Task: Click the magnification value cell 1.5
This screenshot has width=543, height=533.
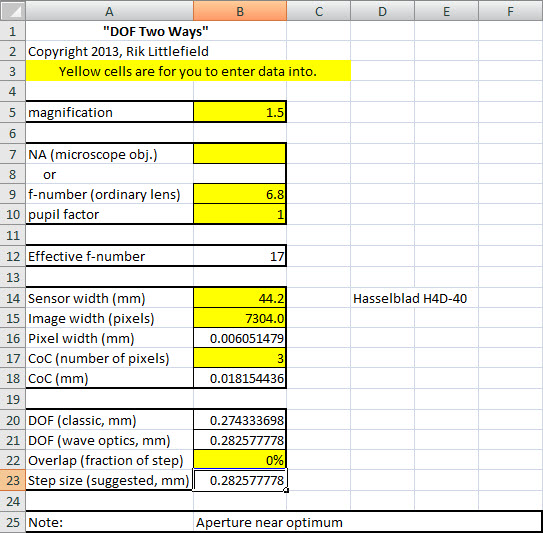Action: point(240,112)
